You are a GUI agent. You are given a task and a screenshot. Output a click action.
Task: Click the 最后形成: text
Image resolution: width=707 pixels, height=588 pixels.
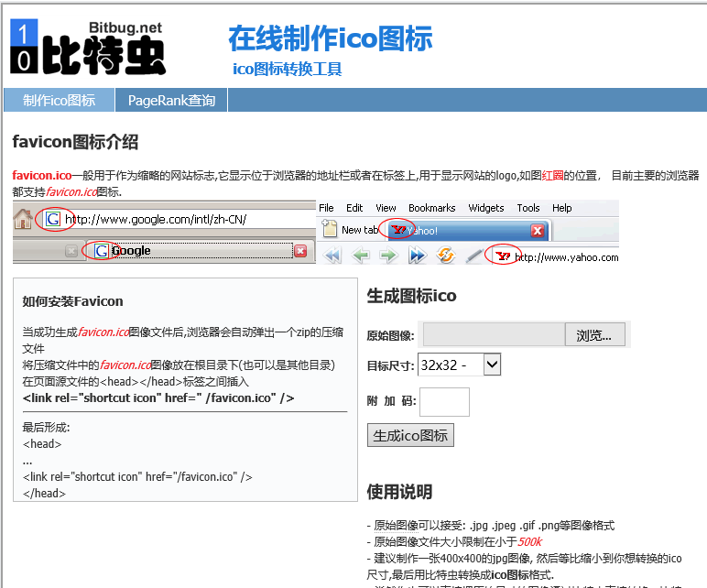coord(46,427)
